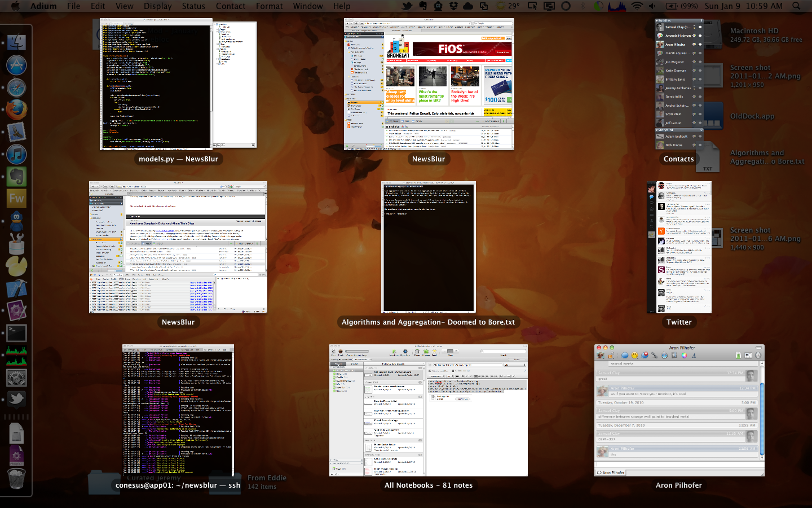The image size is (812, 508).
Task: Select the Aron Pilhofer tab at chat bottom
Action: pos(611,472)
